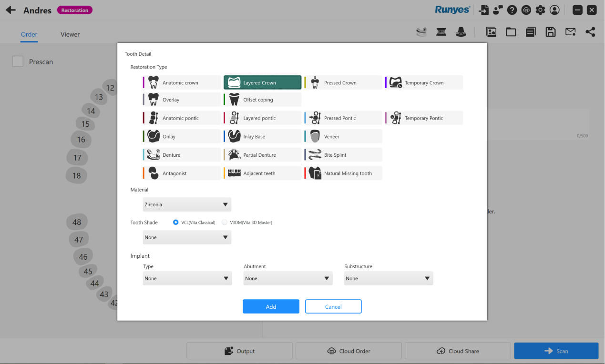Screen dimensions: 605x364
Task: Click the share icon in toolbar
Action: coord(590,32)
